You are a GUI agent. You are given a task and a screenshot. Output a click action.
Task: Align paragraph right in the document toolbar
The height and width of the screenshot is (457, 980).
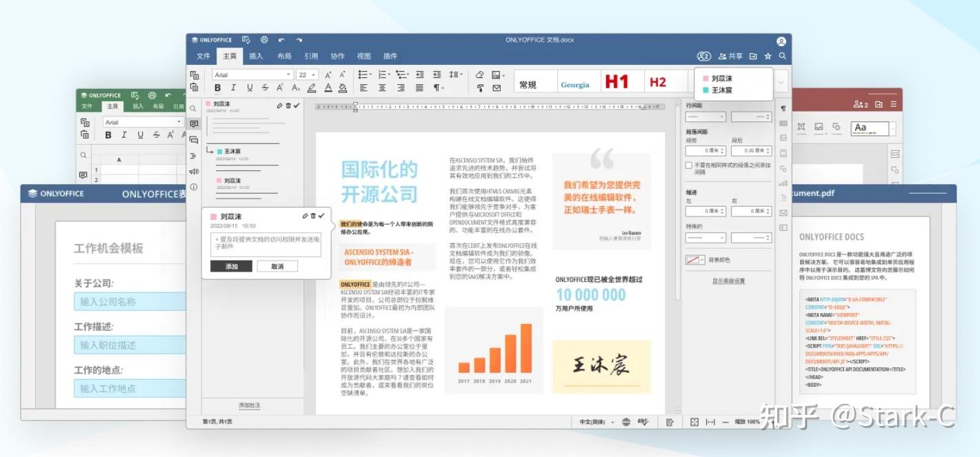coord(401,88)
